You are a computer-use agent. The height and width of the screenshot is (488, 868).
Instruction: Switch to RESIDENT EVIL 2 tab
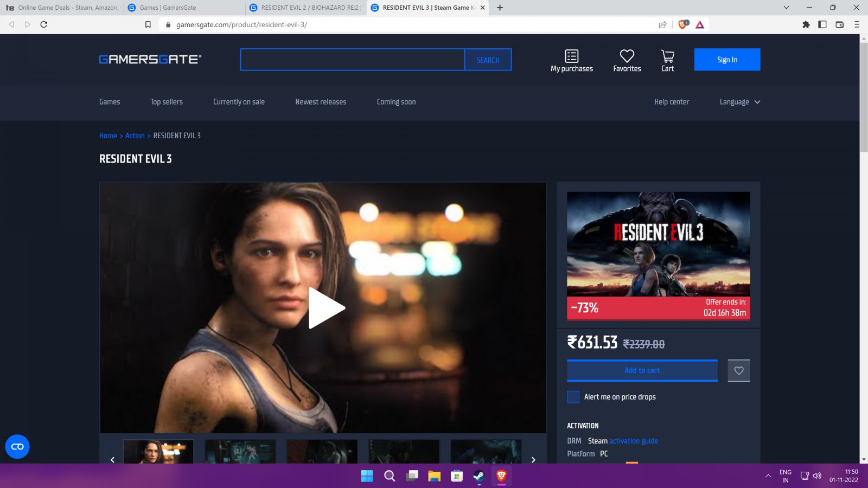click(305, 8)
